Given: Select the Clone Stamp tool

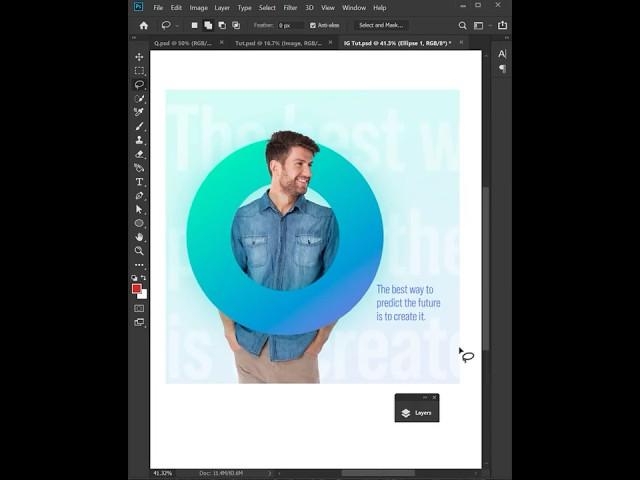Looking at the screenshot, I should click(x=139, y=140).
